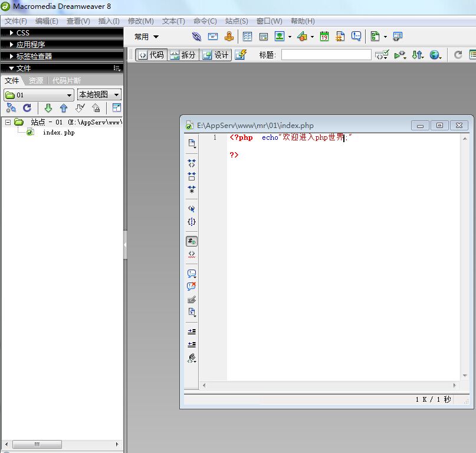Click Expand All icon in coding toolbar
Viewport: 476px width, 453px height.
(x=192, y=189)
